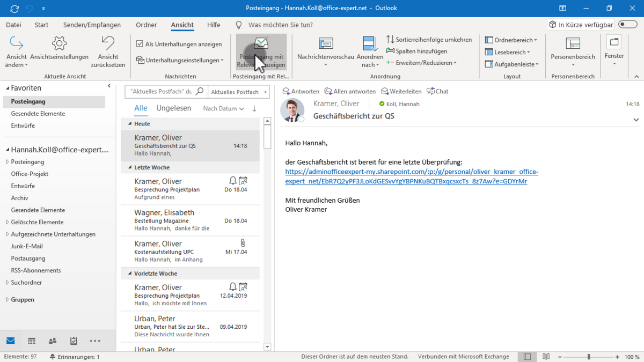Click the search magnifier icon

200,92
